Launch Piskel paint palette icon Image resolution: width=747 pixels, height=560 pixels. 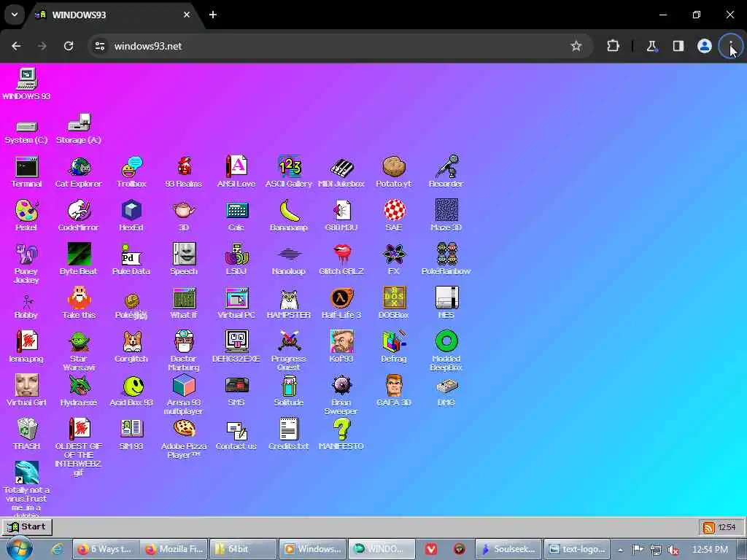pos(27,211)
